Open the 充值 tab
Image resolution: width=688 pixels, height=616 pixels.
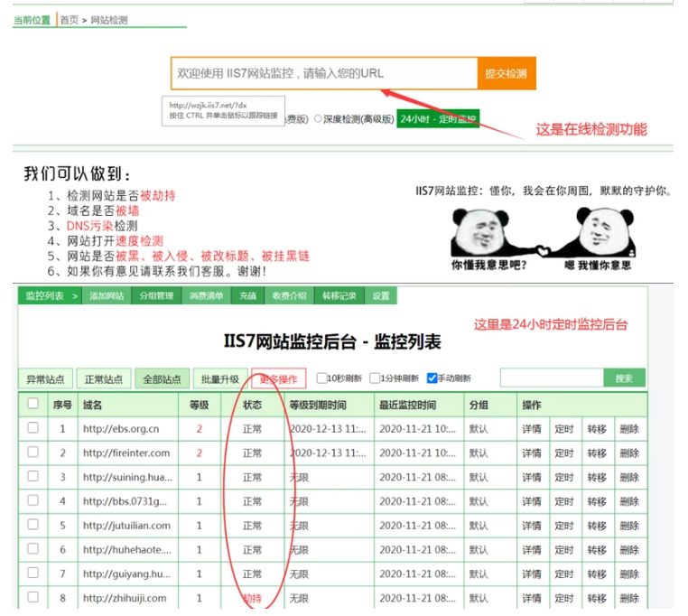tap(248, 295)
